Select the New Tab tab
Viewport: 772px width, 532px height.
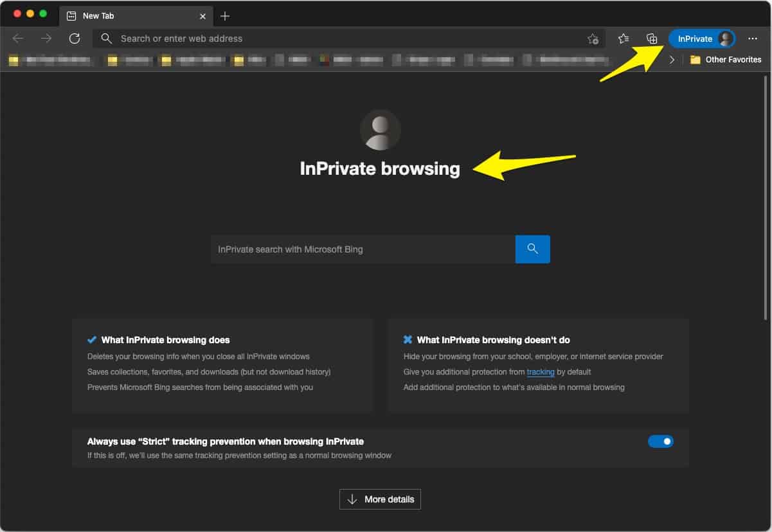[136, 16]
